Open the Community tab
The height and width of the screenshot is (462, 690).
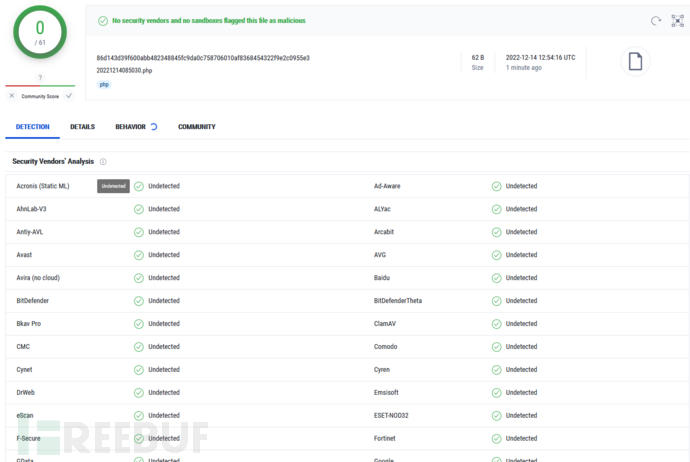tap(196, 127)
